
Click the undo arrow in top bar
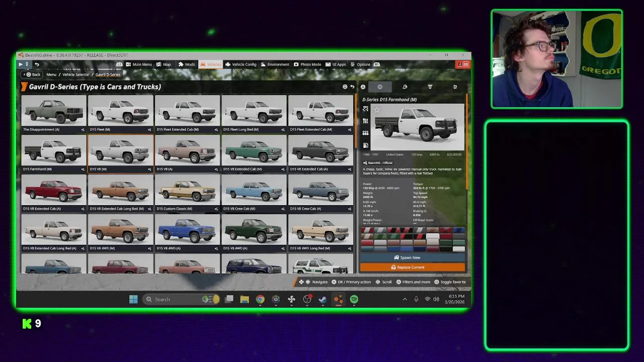[x=37, y=64]
